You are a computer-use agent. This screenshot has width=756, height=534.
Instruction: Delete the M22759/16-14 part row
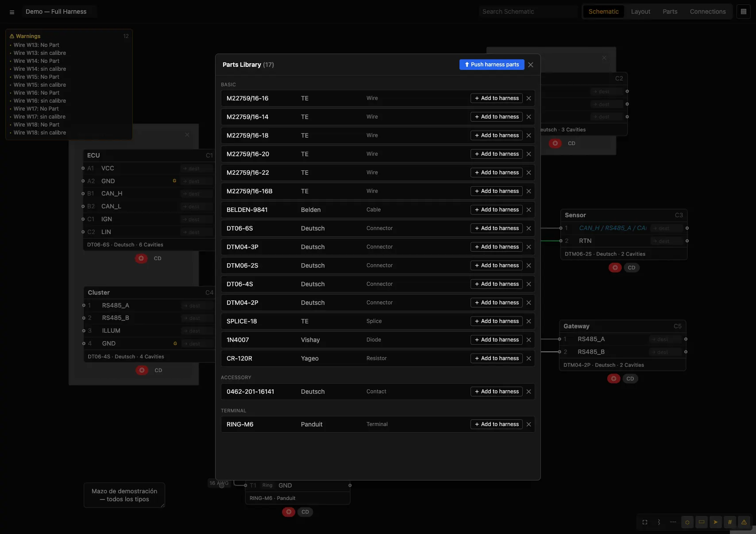(528, 117)
